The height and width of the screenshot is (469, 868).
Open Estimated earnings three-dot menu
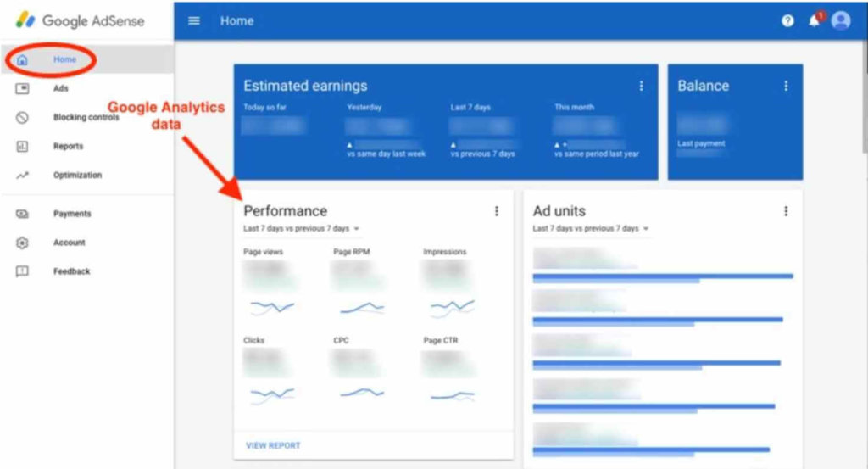coord(641,86)
